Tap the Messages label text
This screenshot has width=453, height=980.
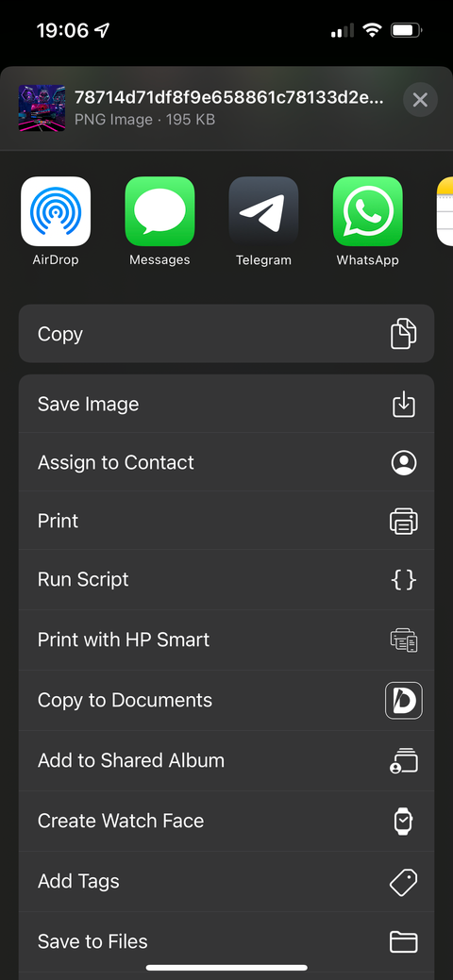159,260
